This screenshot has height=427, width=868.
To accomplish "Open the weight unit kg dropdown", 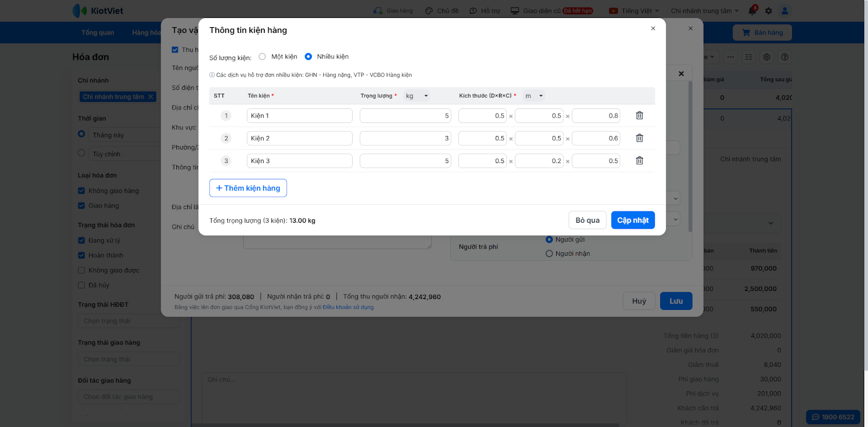I will 417,96.
